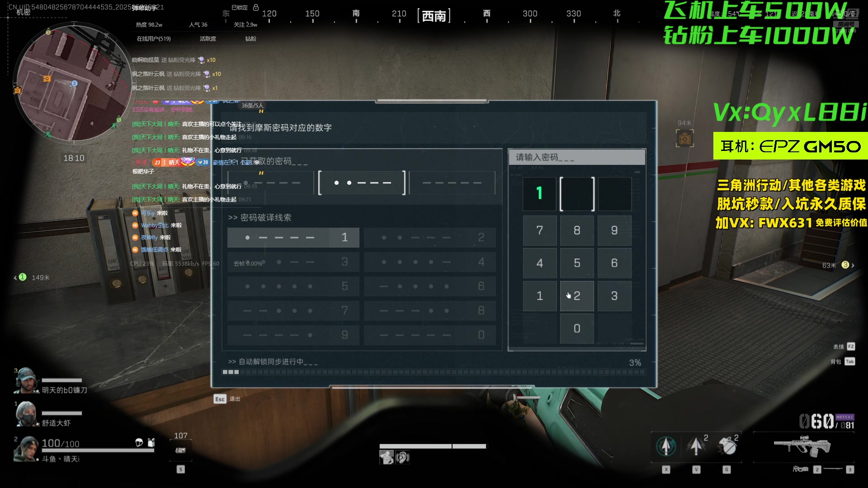Select first filled password slot showing 1
The height and width of the screenshot is (488, 868).
click(x=539, y=194)
